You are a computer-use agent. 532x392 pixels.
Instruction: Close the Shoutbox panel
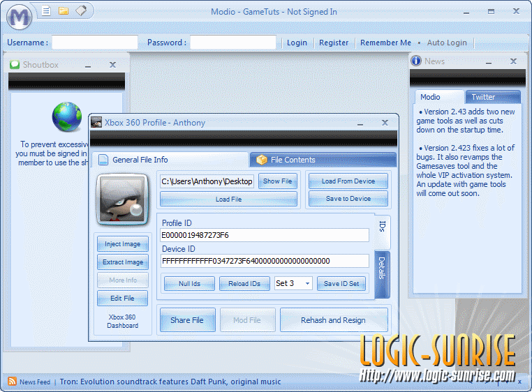[112, 64]
